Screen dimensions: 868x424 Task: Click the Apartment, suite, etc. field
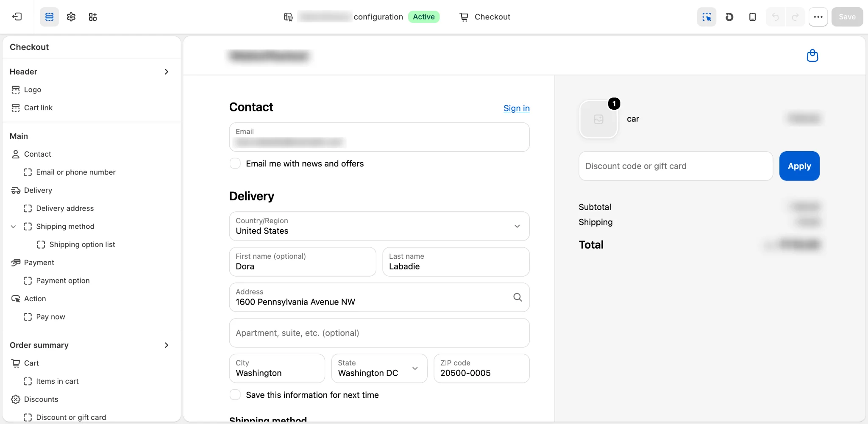[379, 333]
